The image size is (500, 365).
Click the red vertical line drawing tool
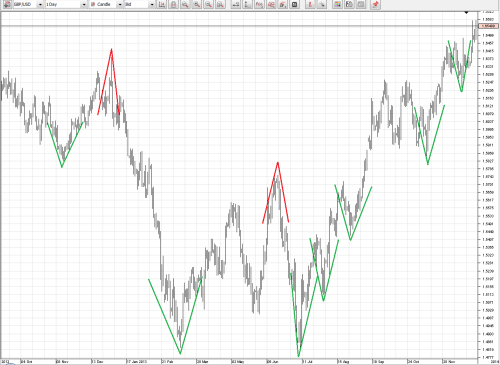310,4
